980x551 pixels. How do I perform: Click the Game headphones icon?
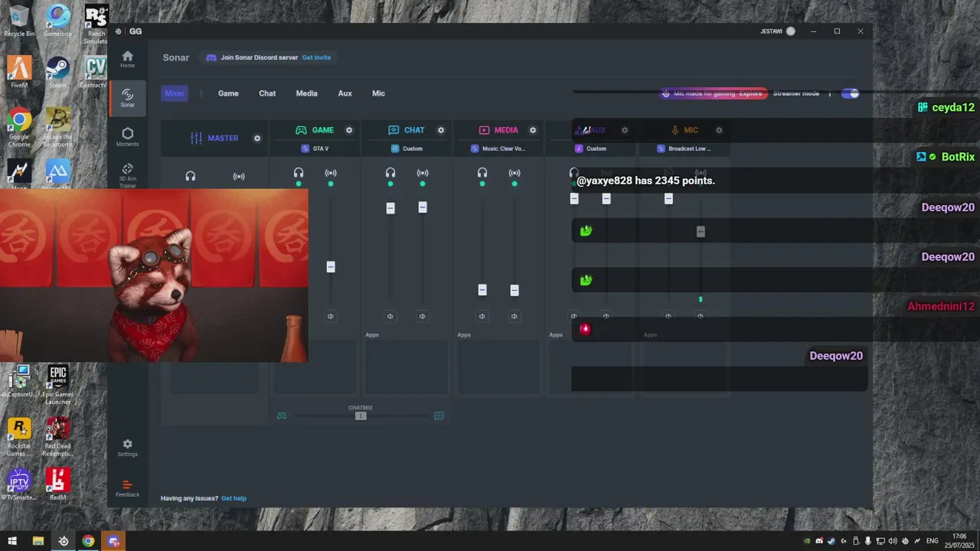coord(299,173)
